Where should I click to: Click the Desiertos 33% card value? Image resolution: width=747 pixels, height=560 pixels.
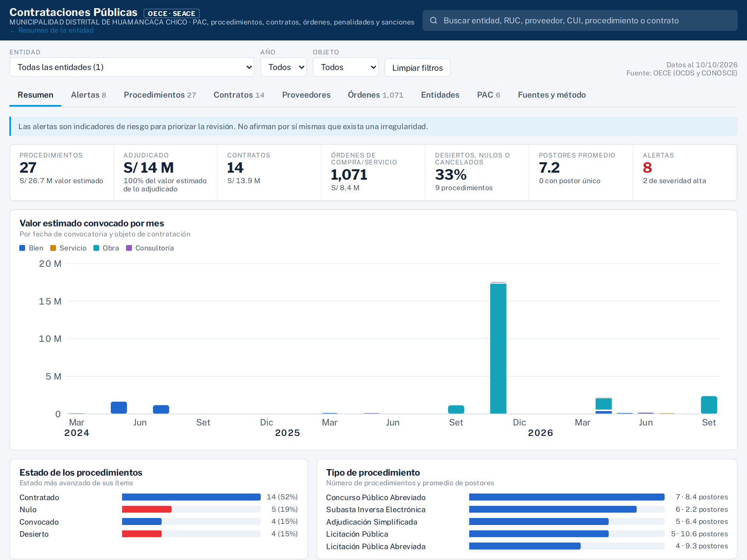point(451,175)
